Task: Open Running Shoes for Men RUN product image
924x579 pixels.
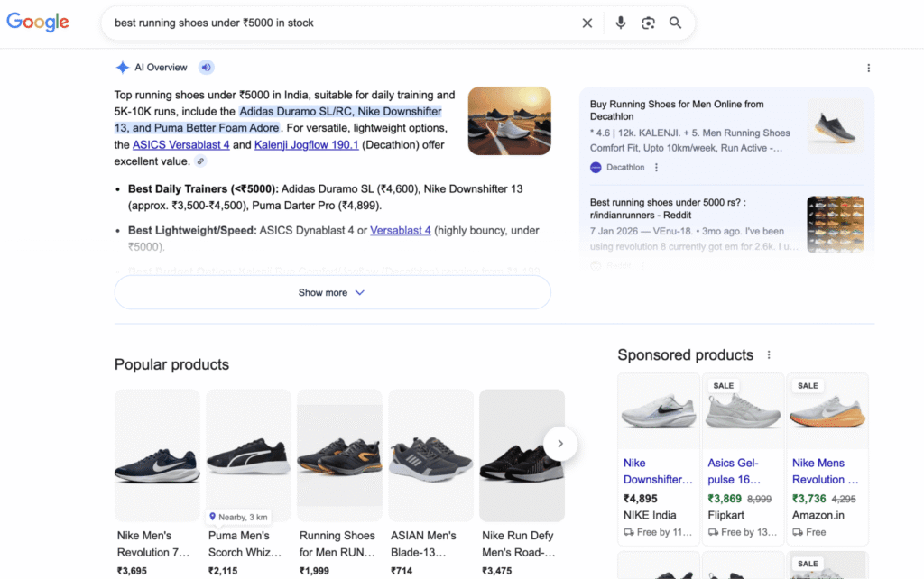Action: pyautogui.click(x=339, y=455)
